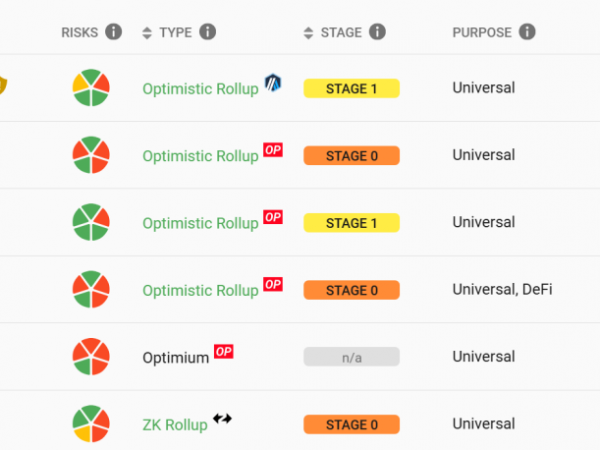600x450 pixels.
Task: Click the Universal, DeFi purpose cell
Action: click(x=502, y=289)
